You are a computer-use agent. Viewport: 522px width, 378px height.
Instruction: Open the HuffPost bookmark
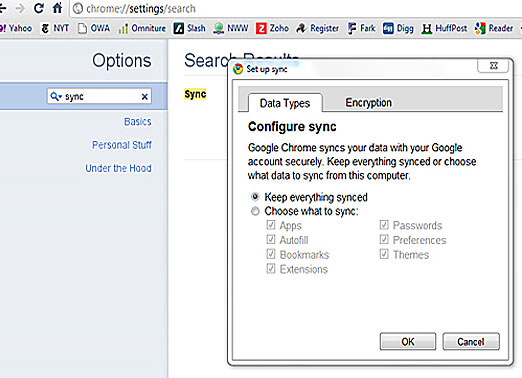[444, 28]
